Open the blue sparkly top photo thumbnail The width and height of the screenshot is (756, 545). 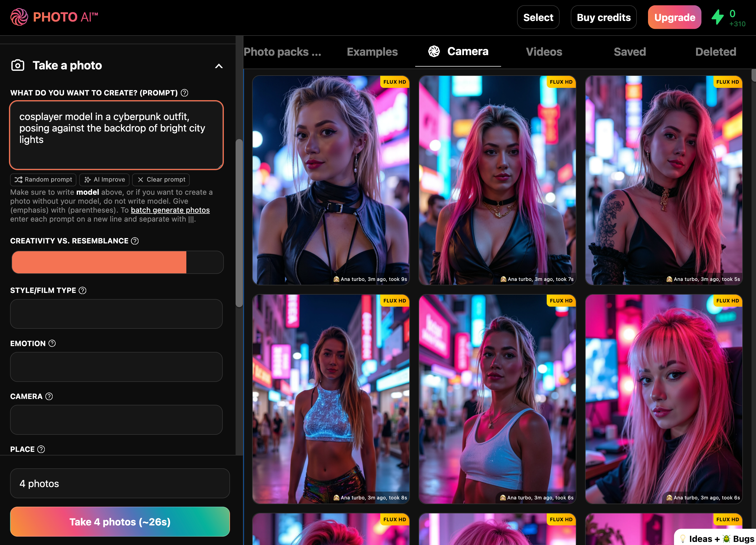pos(331,399)
